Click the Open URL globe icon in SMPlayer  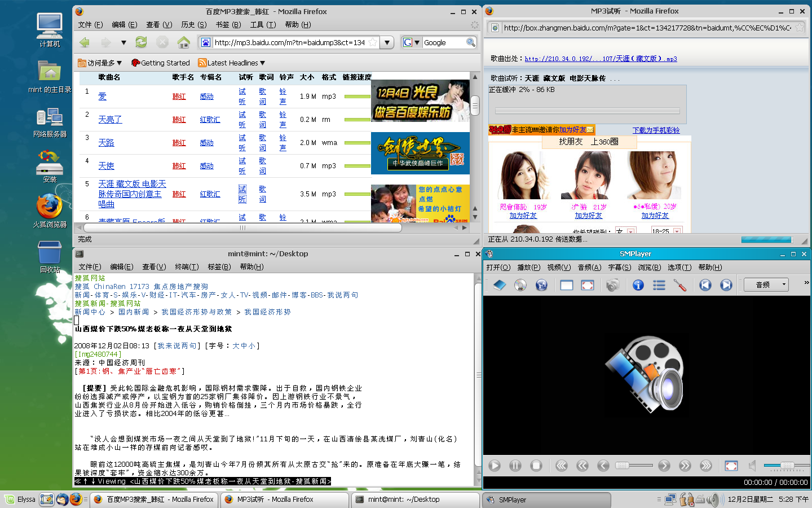(x=541, y=285)
